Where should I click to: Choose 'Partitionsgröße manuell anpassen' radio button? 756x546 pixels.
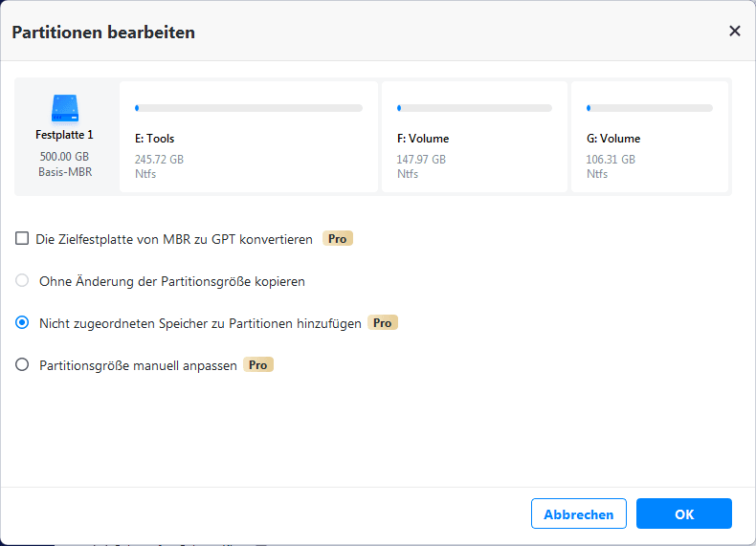(x=22, y=365)
